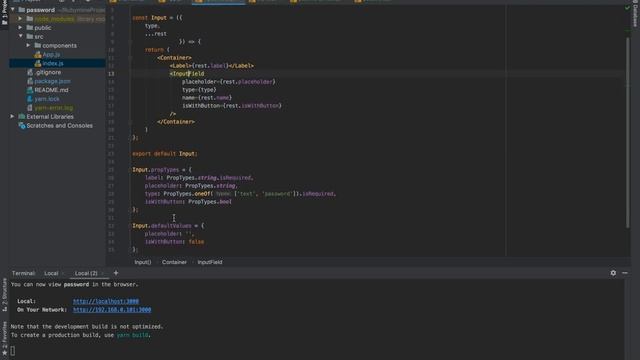Viewport: 640px width, 360px height.
Task: Click the Scratches and Consoles icon
Action: point(22,126)
